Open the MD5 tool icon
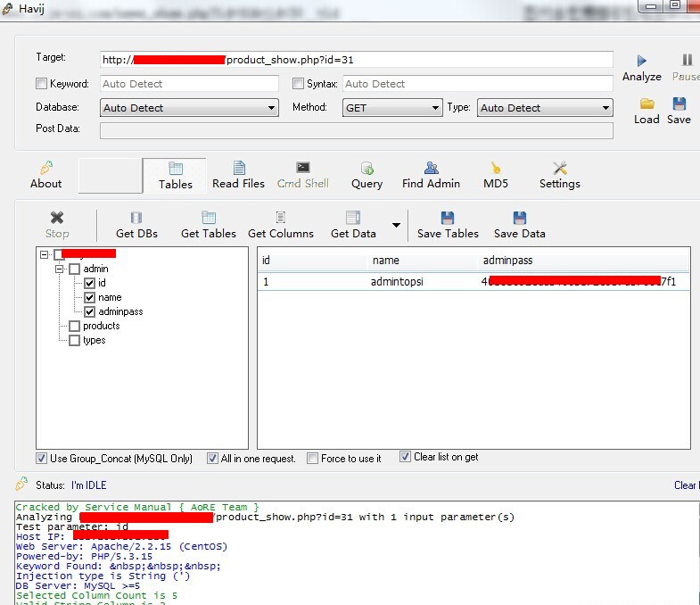This screenshot has width=700, height=605. tap(496, 168)
